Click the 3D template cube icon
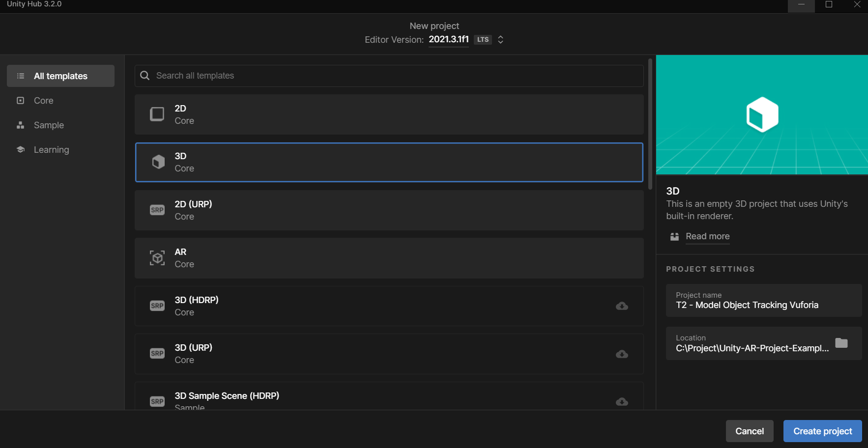Image resolution: width=868 pixels, height=448 pixels. 158,162
